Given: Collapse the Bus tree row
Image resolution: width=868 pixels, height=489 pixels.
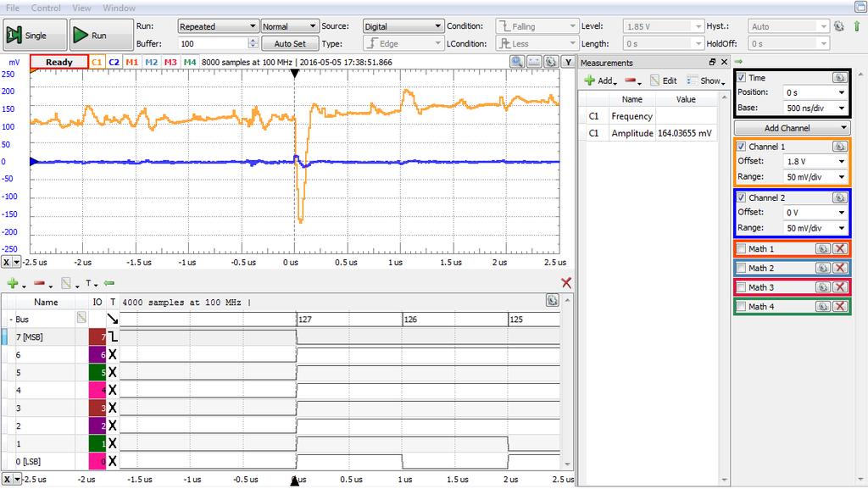Looking at the screenshot, I should (x=10, y=320).
